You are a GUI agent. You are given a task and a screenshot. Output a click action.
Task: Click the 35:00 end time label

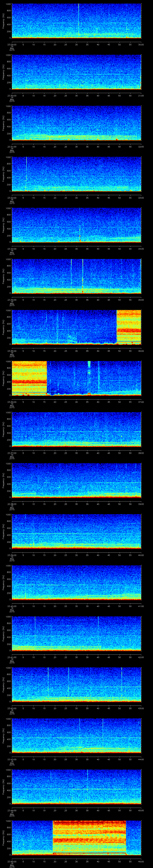pyautogui.click(x=141, y=300)
